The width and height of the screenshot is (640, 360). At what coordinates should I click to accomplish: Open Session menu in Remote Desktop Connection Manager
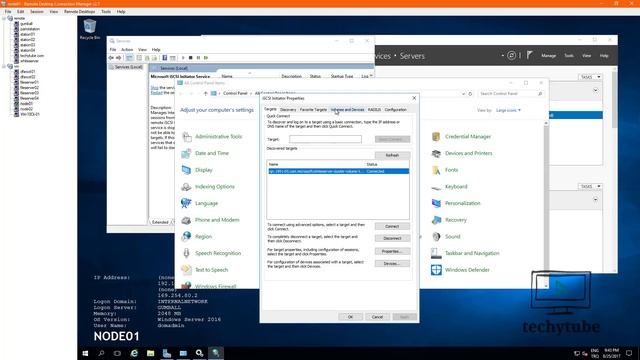coord(36,12)
